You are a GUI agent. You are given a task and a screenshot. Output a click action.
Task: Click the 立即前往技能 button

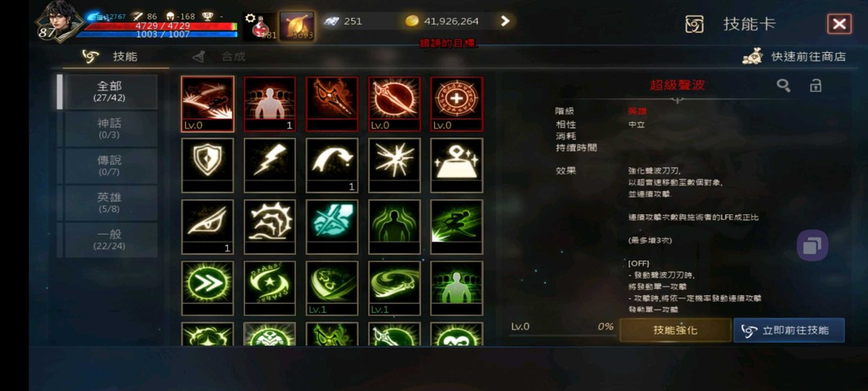[x=790, y=330]
